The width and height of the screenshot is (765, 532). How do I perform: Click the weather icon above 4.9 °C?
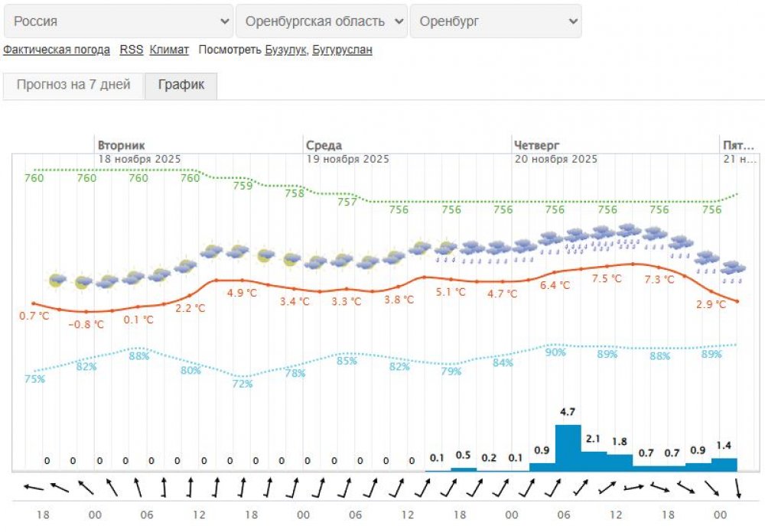(x=238, y=251)
